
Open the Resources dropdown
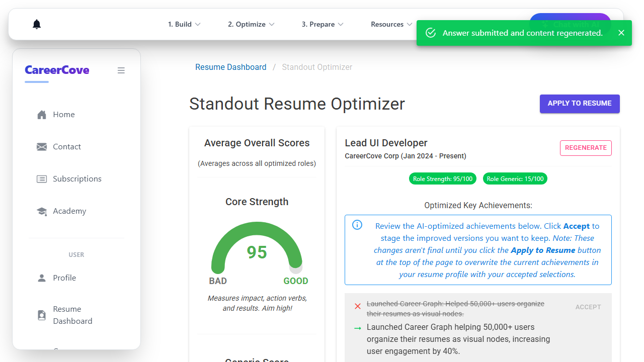point(391,24)
